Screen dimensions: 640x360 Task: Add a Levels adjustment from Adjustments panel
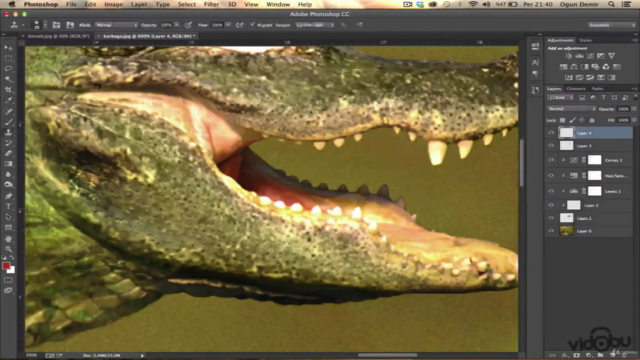click(x=579, y=56)
